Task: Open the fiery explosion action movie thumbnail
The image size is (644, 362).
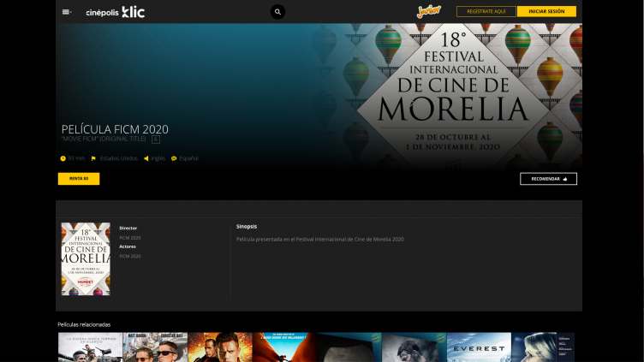Action: pyautogui.click(x=220, y=347)
